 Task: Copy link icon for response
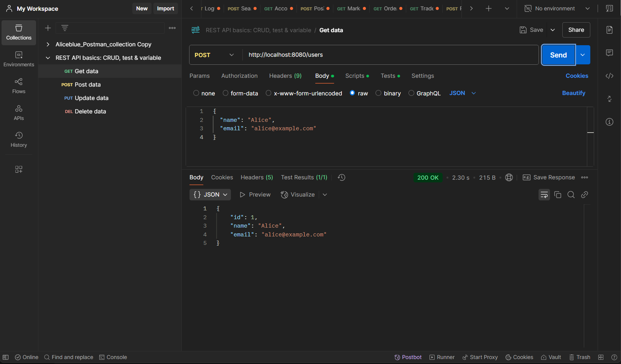[x=585, y=195]
